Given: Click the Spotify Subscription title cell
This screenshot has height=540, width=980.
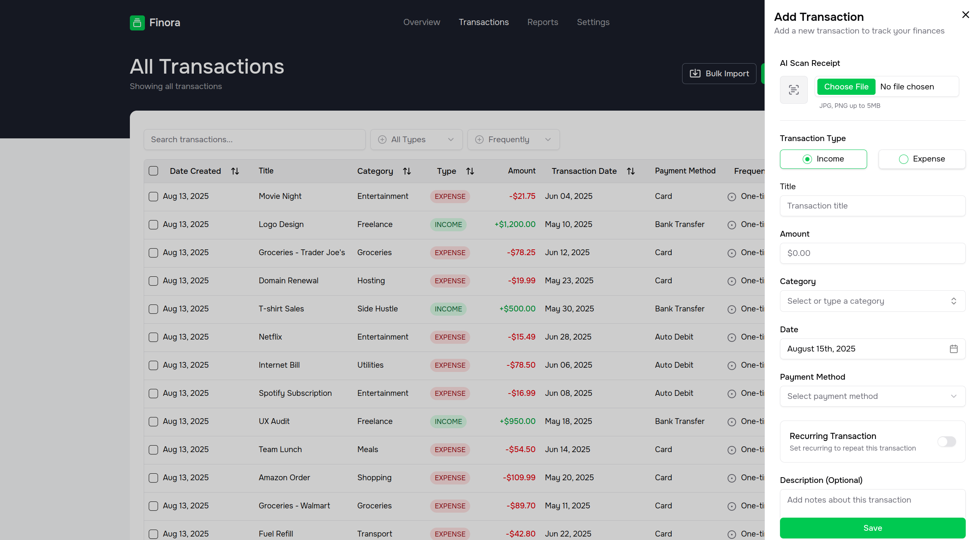Looking at the screenshot, I should pos(295,393).
